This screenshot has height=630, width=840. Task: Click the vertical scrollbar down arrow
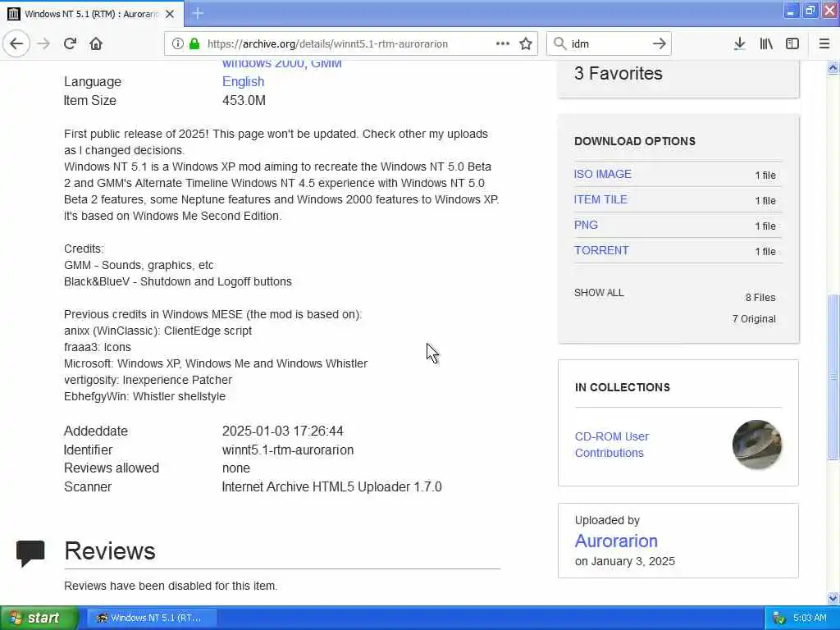(x=833, y=598)
